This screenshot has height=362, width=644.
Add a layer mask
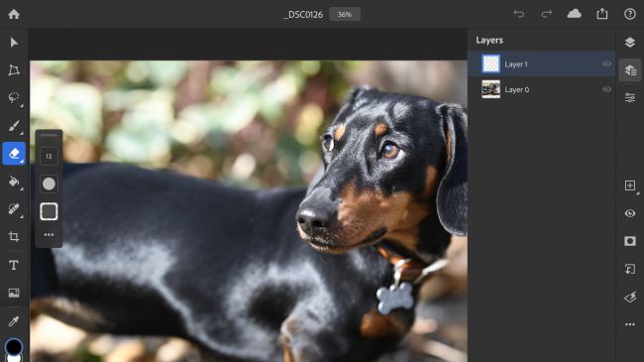(630, 241)
